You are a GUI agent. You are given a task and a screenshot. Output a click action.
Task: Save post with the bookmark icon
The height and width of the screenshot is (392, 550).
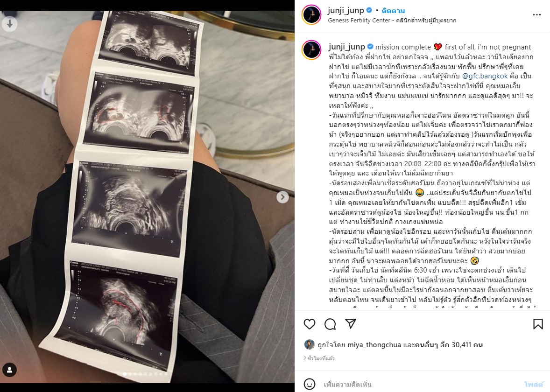[x=538, y=324]
